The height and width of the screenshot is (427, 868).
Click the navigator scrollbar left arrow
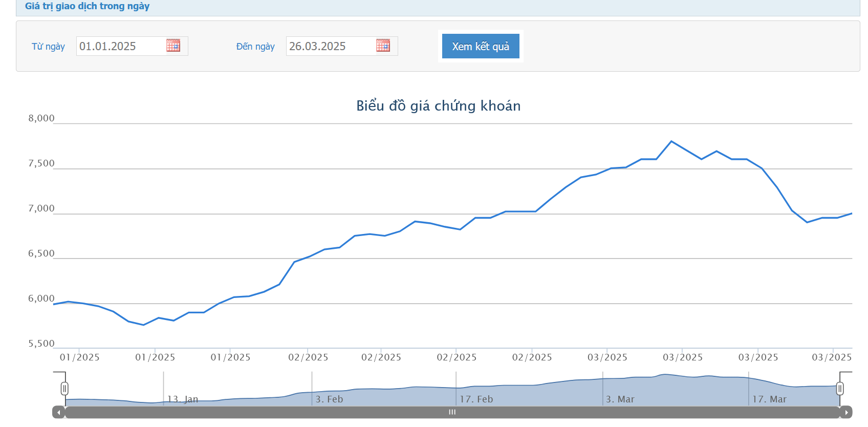[59, 412]
